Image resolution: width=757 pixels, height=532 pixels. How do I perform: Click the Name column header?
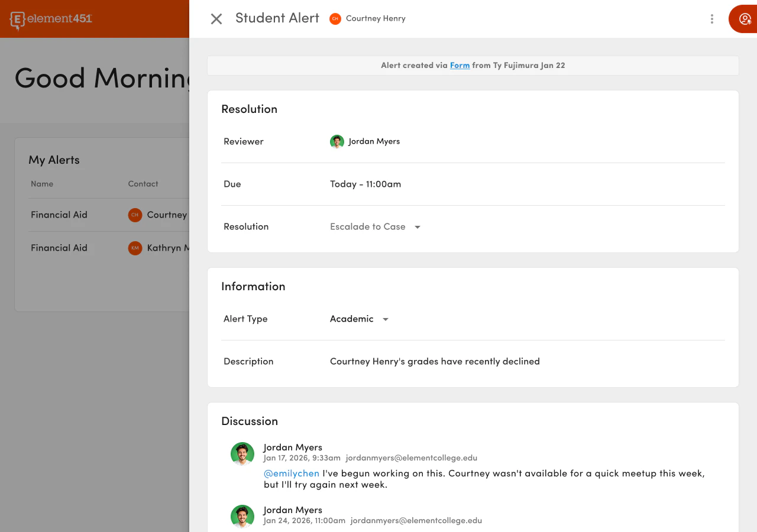[x=42, y=184]
